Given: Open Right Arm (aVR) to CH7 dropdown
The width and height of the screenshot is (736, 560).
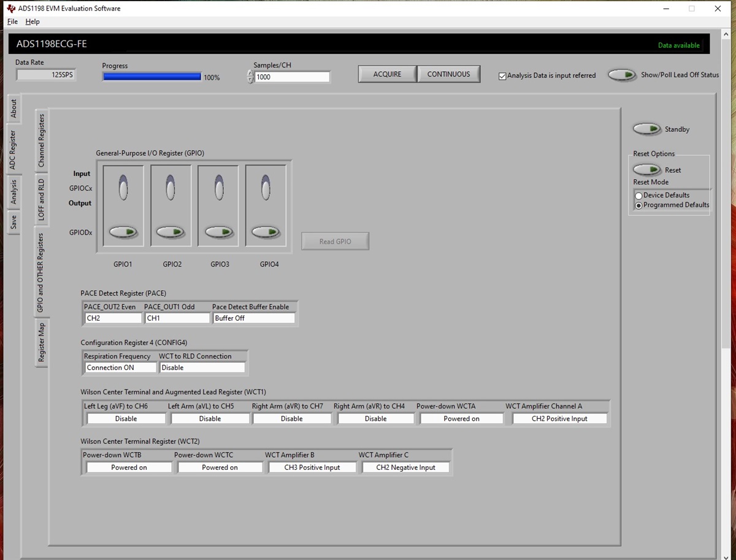Looking at the screenshot, I should [x=292, y=418].
